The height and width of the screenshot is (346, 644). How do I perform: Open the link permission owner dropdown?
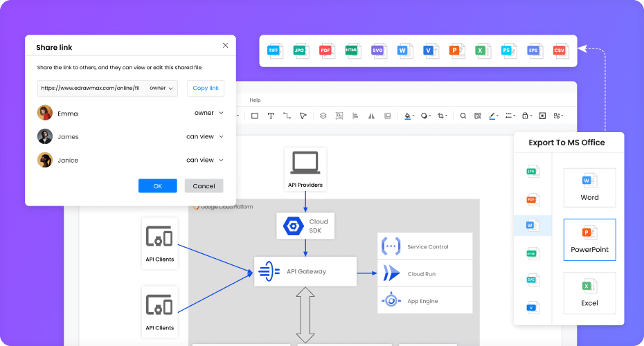161,89
